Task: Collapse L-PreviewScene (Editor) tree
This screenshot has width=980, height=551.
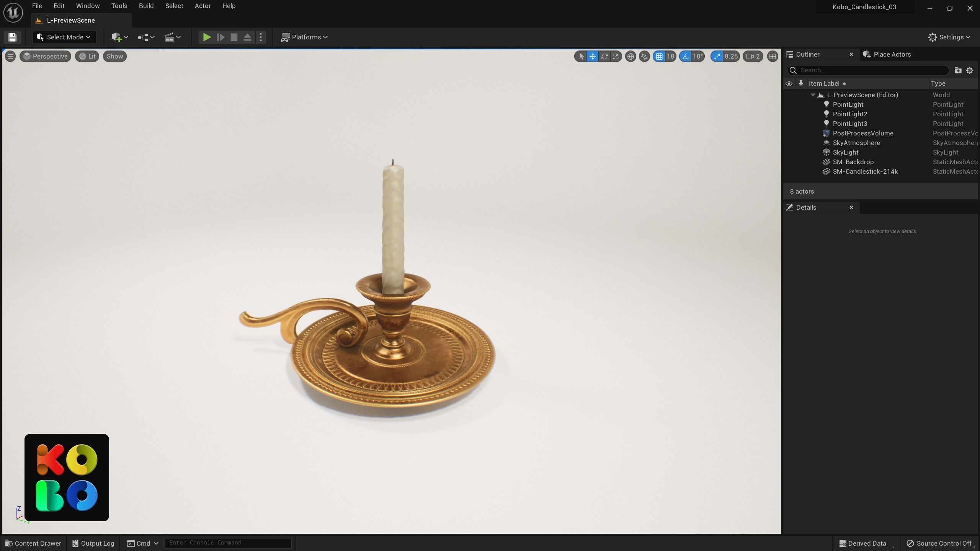Action: point(813,95)
